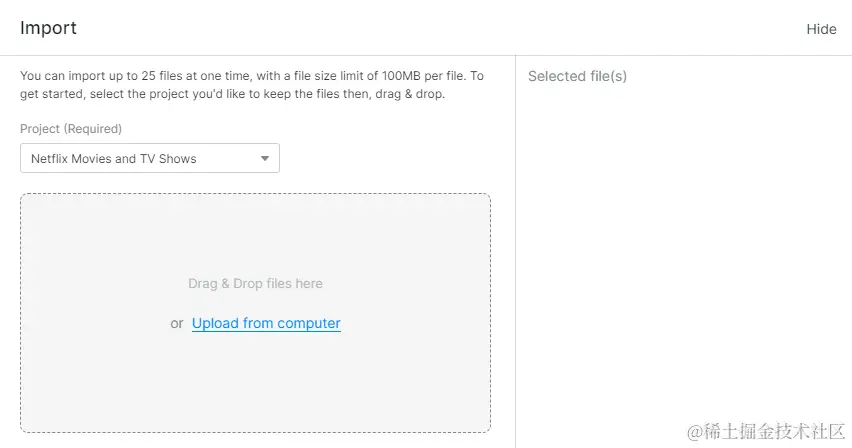Open the Netflix Movies and TV Shows dropdown

150,158
